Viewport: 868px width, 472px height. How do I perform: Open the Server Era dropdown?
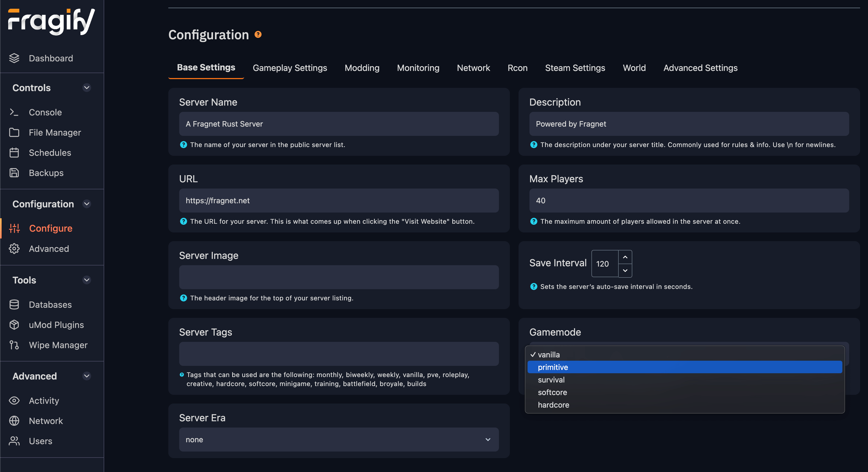click(339, 440)
